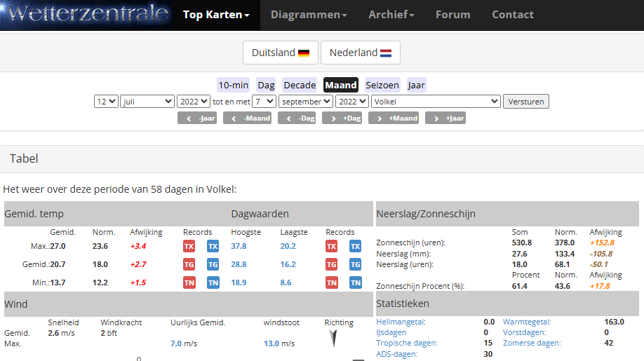Click the red TX badge in Dagwaarden Records column

point(331,246)
